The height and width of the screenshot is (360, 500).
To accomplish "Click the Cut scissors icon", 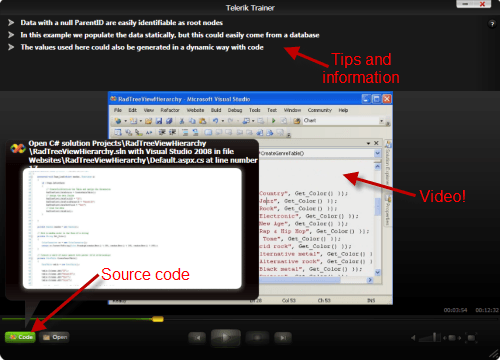I will click(x=182, y=121).
